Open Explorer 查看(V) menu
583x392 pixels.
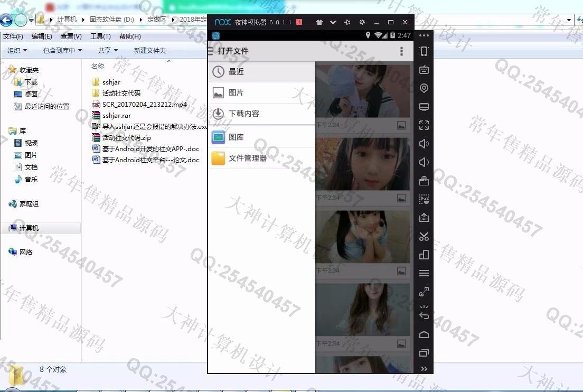71,36
